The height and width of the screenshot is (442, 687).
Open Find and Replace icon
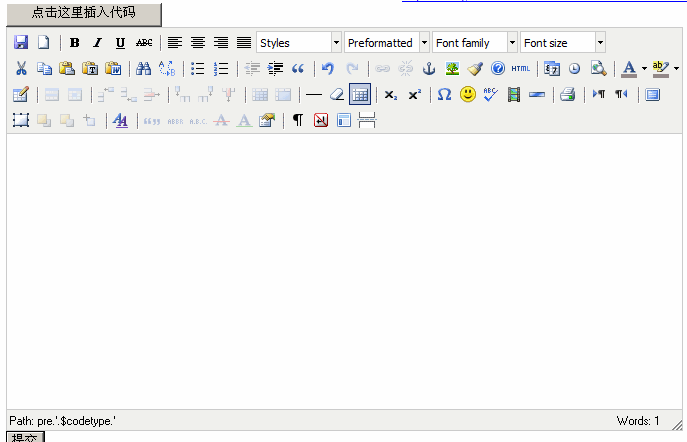[166, 68]
